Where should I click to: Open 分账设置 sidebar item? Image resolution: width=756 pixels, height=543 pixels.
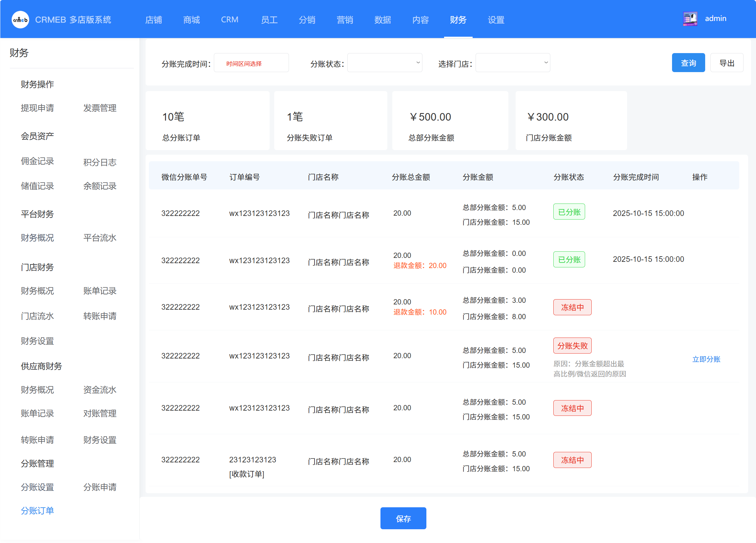coord(37,487)
